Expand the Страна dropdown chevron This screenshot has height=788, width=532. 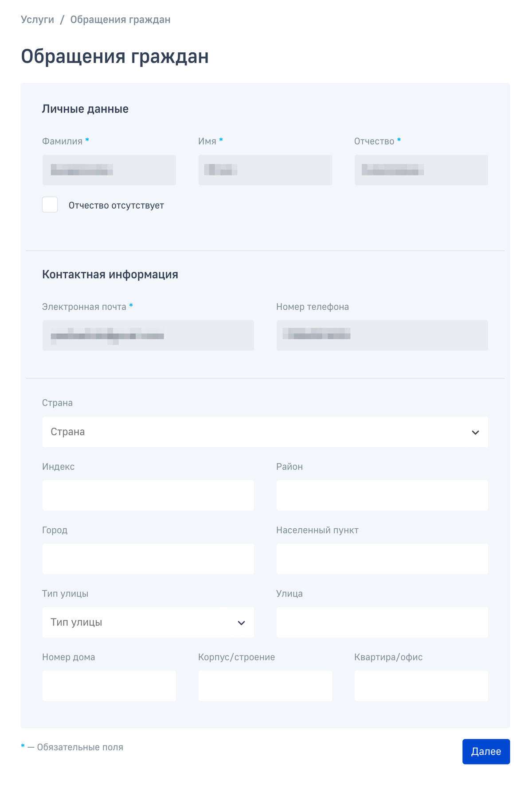coord(475,432)
